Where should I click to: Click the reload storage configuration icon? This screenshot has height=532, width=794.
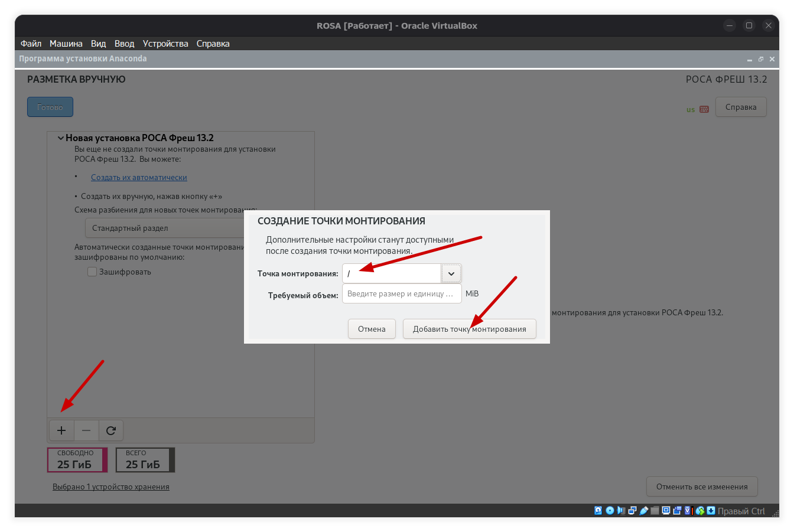(110, 430)
